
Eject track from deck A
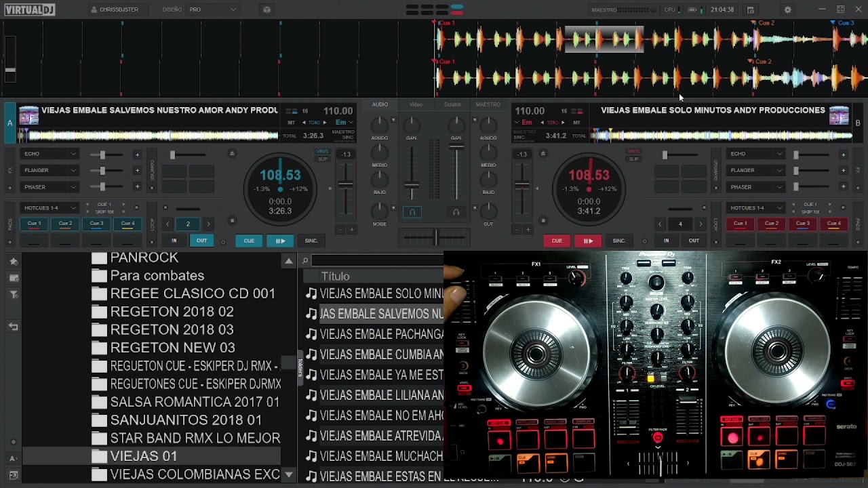pyautogui.click(x=232, y=154)
